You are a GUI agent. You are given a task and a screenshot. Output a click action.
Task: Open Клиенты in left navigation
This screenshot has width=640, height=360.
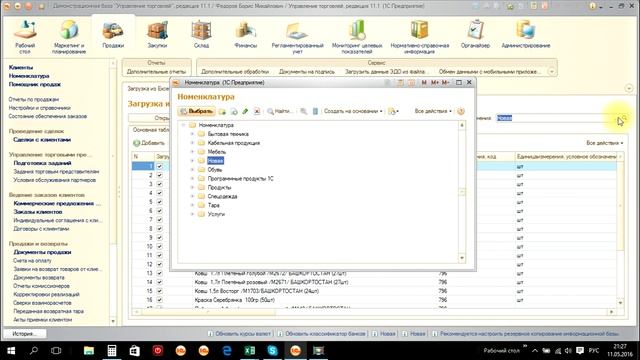point(21,67)
